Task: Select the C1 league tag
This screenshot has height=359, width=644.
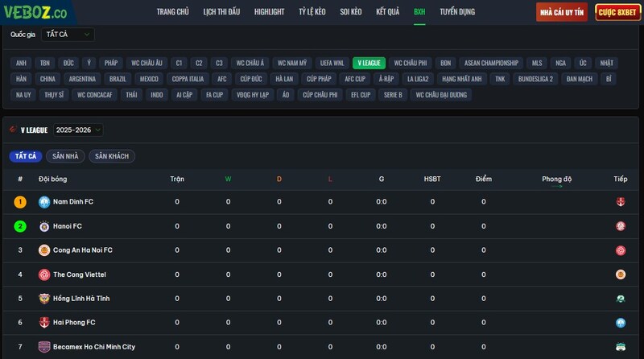Action: 179,63
